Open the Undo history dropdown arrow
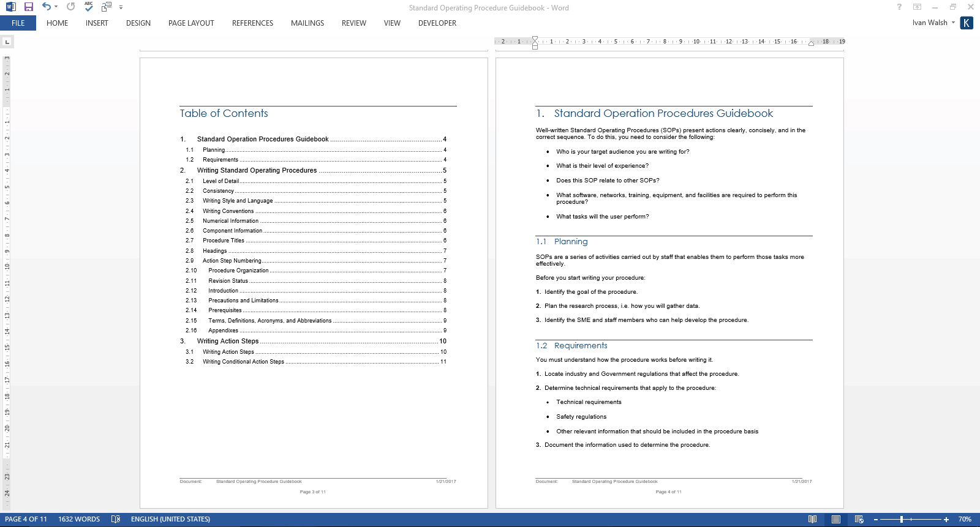The width and height of the screenshot is (980, 527). pyautogui.click(x=56, y=7)
